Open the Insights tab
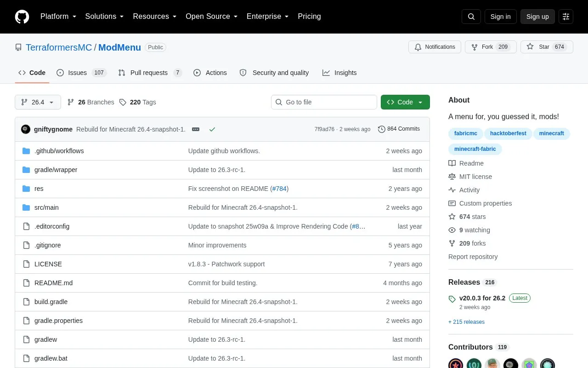Image resolution: width=588 pixels, height=368 pixels. 339,73
